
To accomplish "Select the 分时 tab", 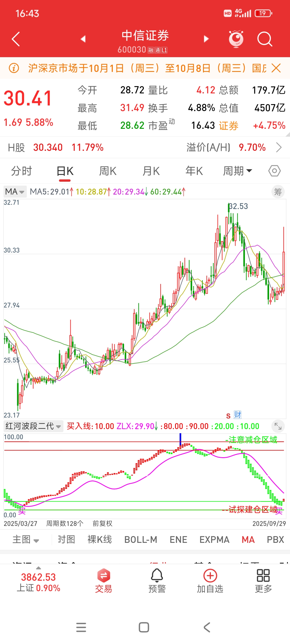I will (21, 171).
